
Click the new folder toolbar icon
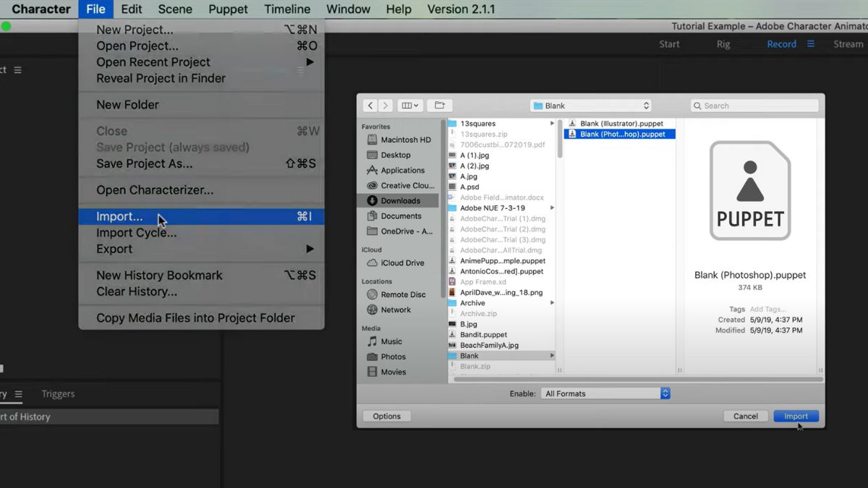[x=439, y=106]
